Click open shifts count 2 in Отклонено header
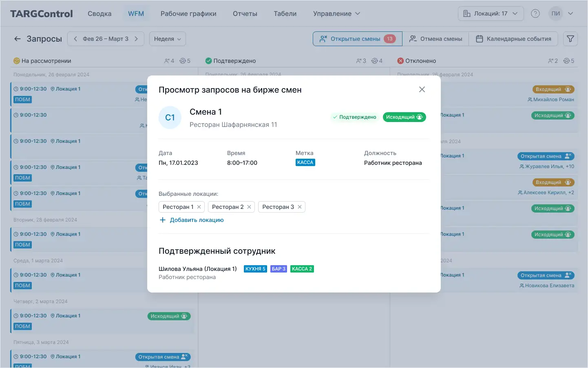This screenshot has width=588, height=368. [553, 61]
